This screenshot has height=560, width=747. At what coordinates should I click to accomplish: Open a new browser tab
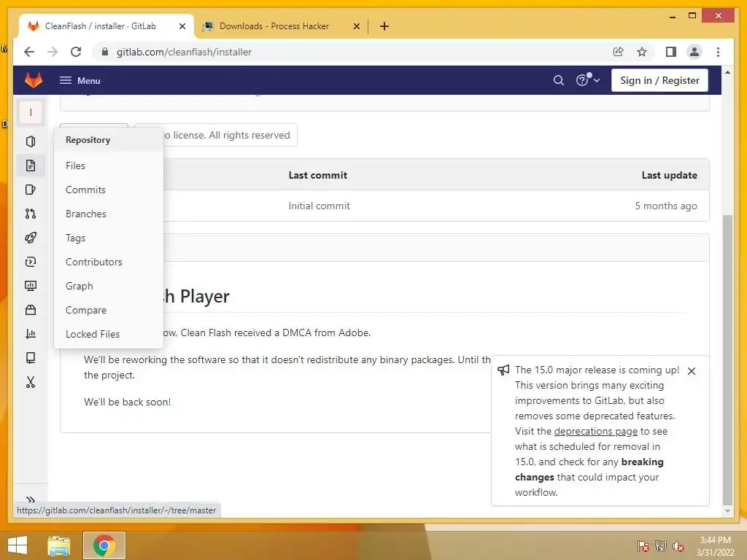384,26
